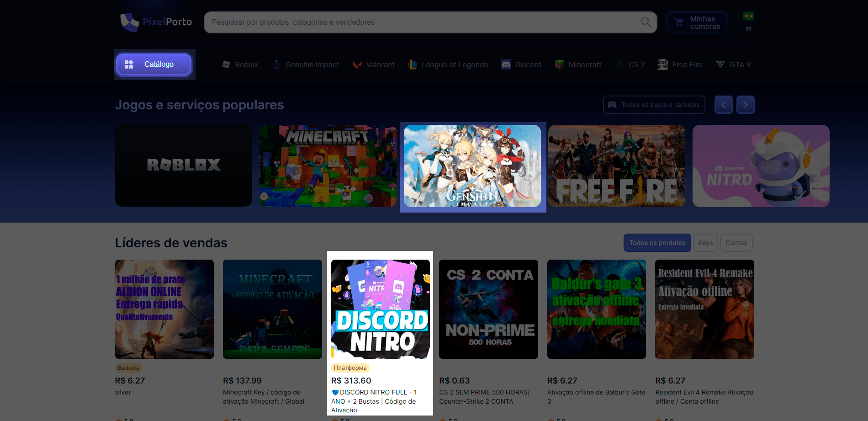Image resolution: width=868 pixels, height=421 pixels.
Task: Select the Contas filter tab
Action: (x=736, y=243)
